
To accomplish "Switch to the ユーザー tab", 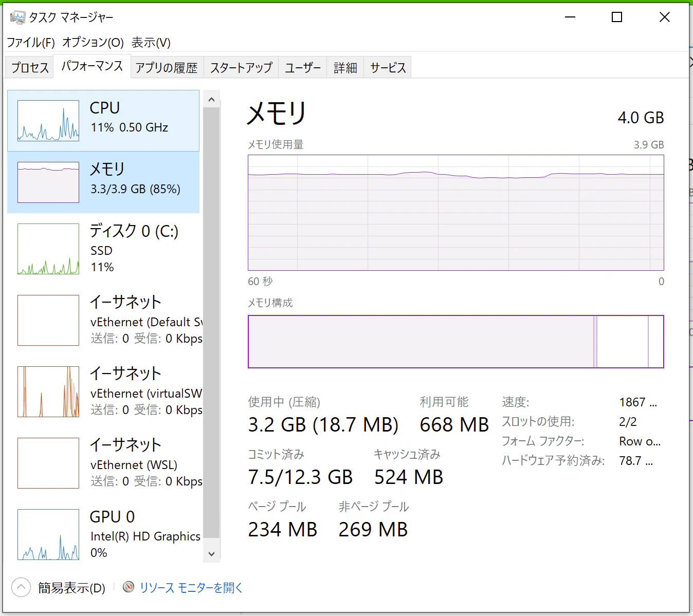I will 303,67.
